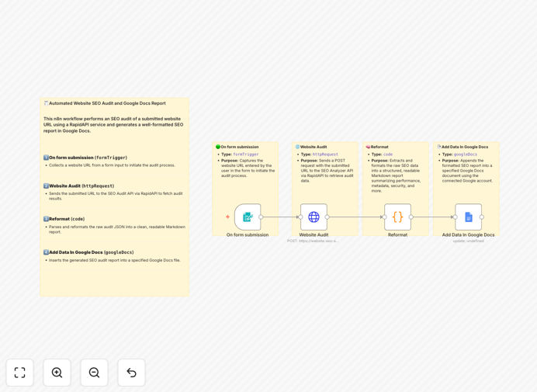Click connection line between Reformat and Google Docs
Image resolution: width=537 pixels, height=392 pixels.
point(433,217)
